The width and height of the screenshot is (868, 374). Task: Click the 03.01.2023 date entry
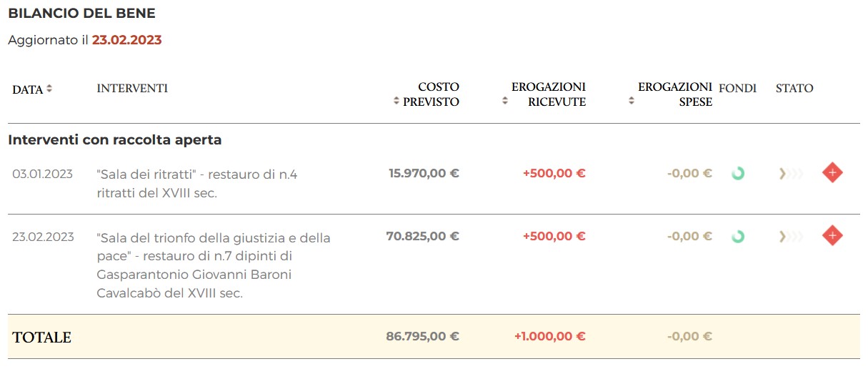[42, 174]
